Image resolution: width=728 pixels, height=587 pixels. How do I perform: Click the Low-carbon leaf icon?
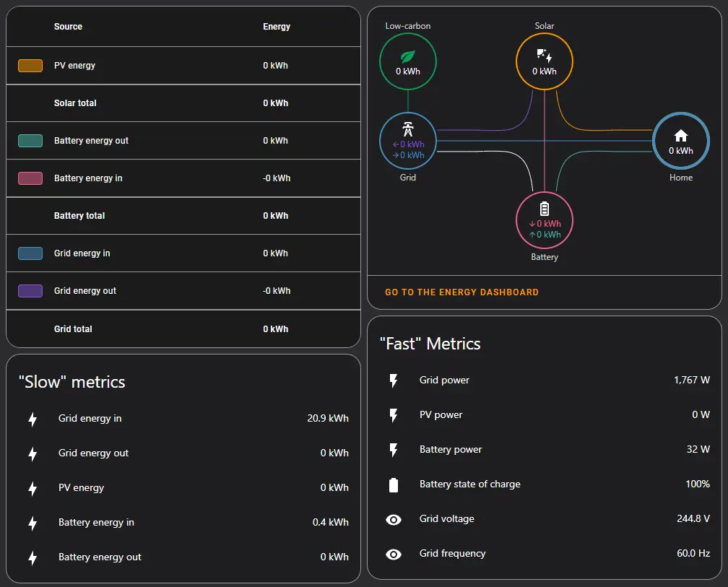coord(408,56)
